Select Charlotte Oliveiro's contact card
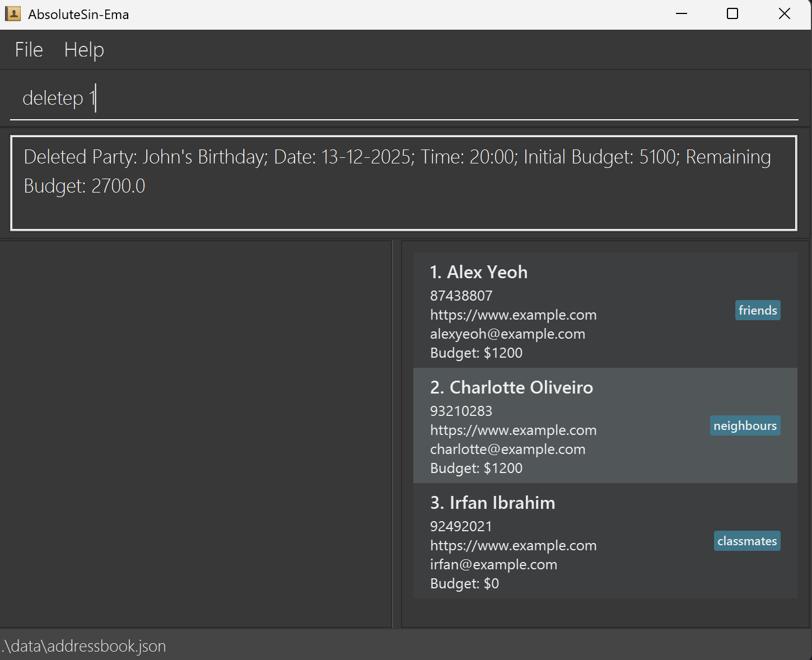Viewport: 812px width, 660px height. [605, 425]
